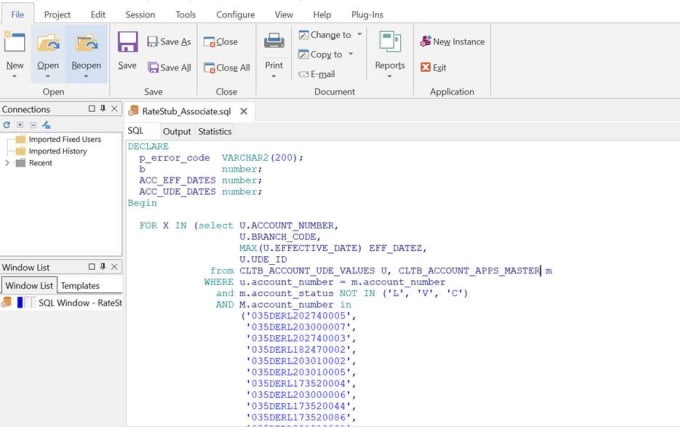The width and height of the screenshot is (680, 427).
Task: Open the Plug-Ins ribbon tab
Action: [367, 15]
